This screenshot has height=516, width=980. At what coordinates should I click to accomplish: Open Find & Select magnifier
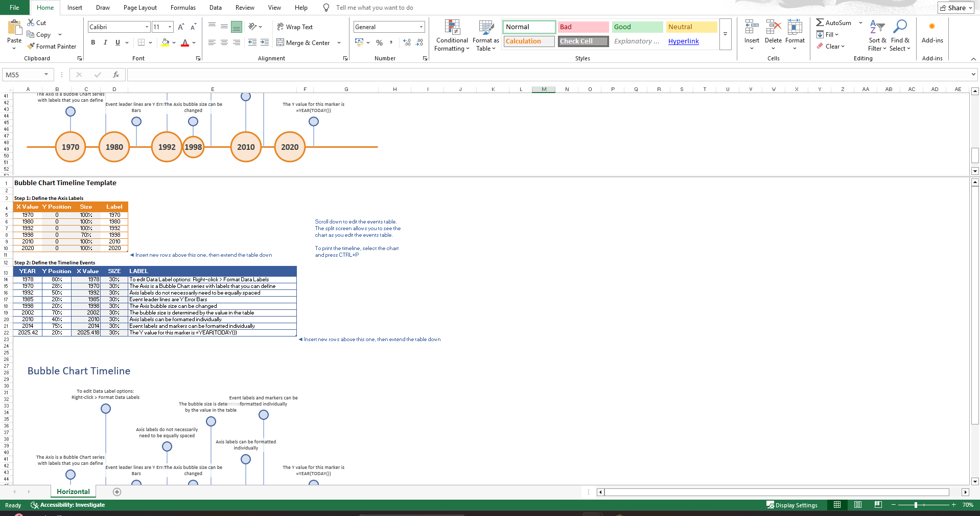(900, 36)
